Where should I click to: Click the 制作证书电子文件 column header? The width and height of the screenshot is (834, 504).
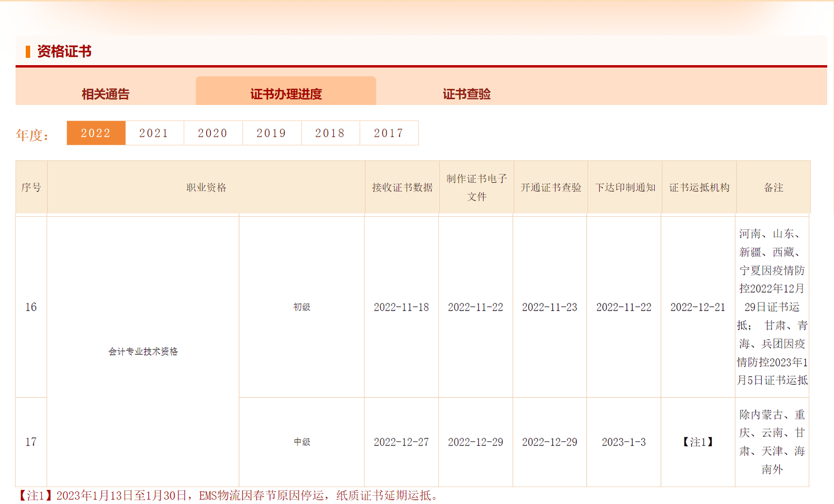pyautogui.click(x=476, y=188)
